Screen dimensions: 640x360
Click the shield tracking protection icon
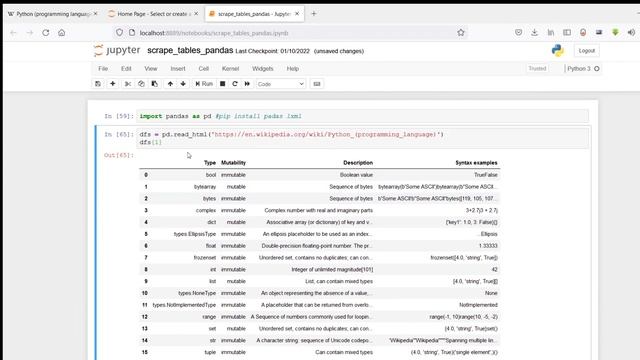[119, 33]
